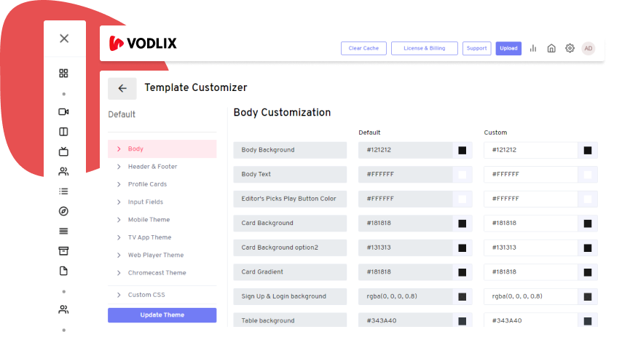Image resolution: width=622 pixels, height=364 pixels.
Task: Close the sidebar with X icon
Action: [64, 39]
